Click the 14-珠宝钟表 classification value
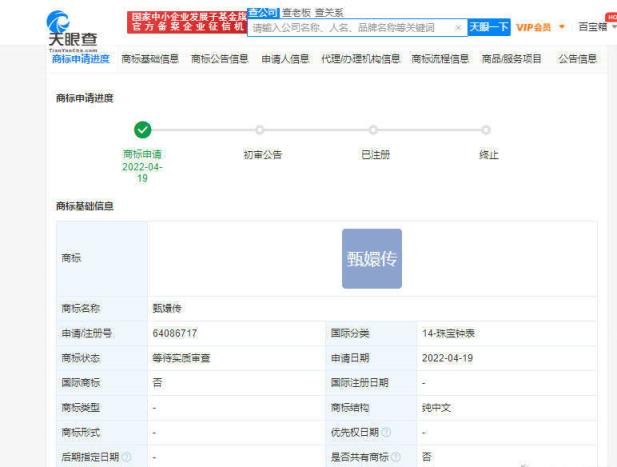617x467 pixels. 448,333
